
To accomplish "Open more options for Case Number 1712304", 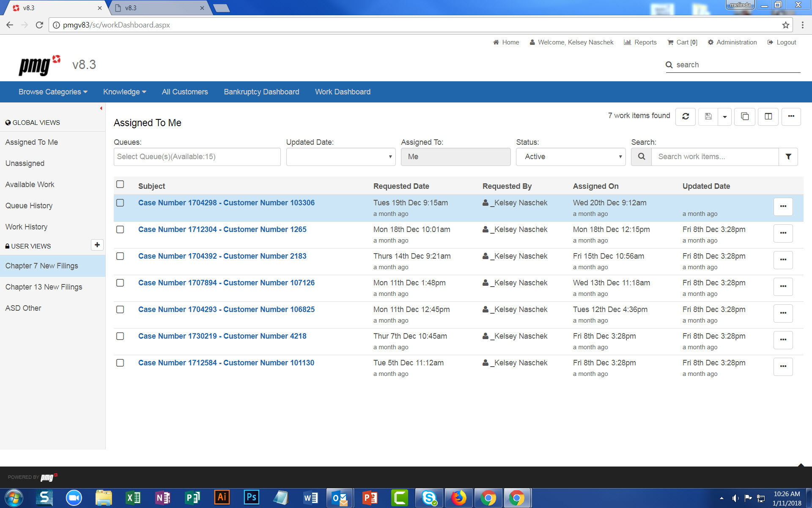I will tap(783, 233).
